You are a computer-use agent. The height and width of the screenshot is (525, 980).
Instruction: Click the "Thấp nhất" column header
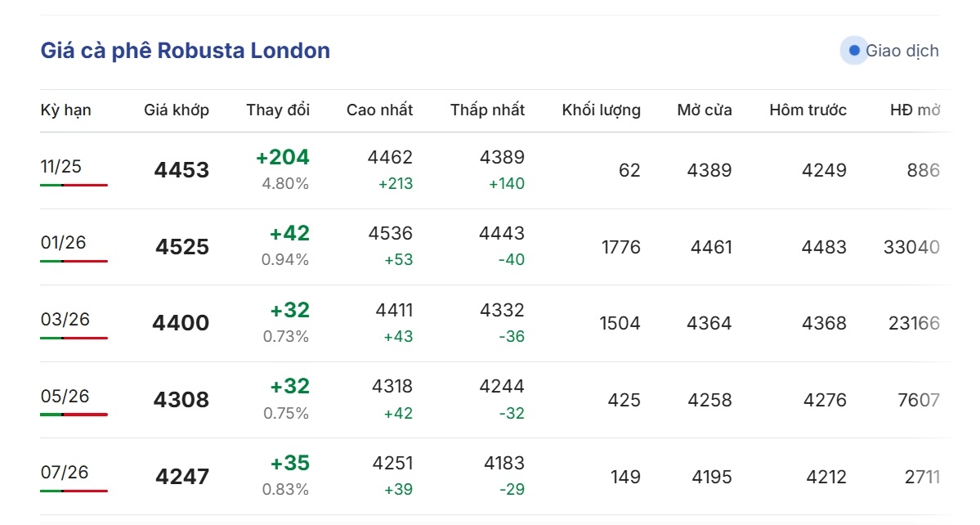pos(487,110)
